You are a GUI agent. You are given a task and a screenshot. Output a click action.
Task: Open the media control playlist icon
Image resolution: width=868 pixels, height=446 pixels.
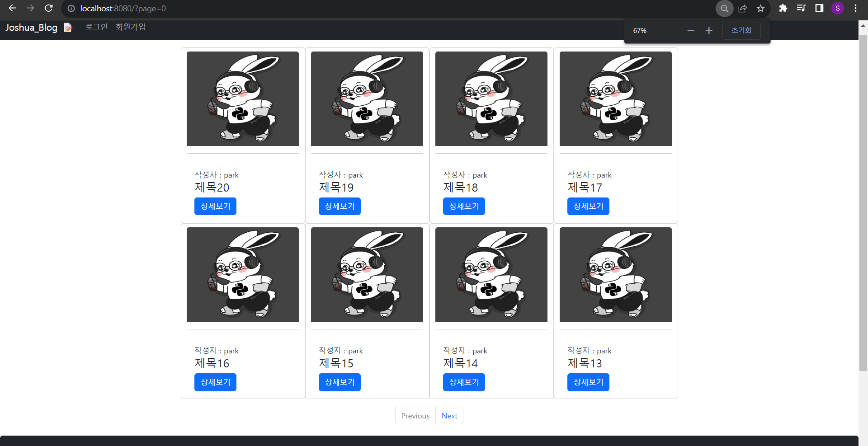[801, 8]
